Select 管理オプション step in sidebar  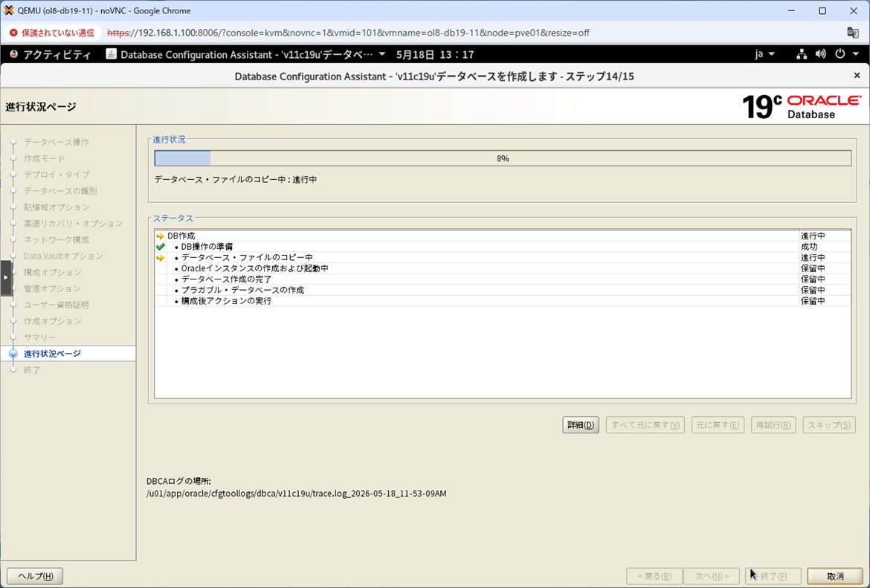[x=52, y=288]
